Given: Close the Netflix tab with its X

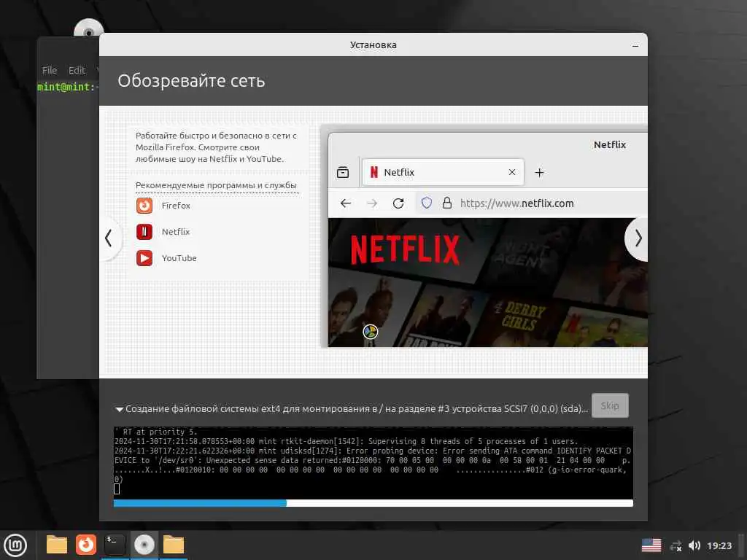Looking at the screenshot, I should click(x=512, y=172).
